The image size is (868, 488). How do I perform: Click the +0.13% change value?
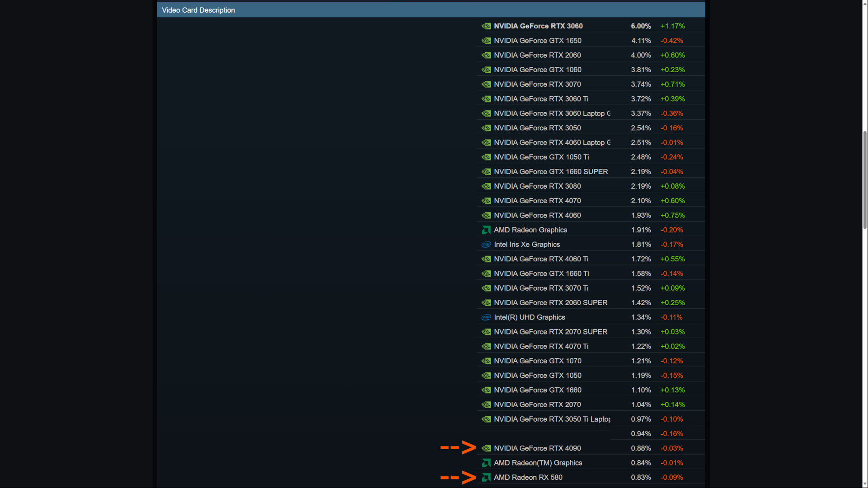pos(673,390)
